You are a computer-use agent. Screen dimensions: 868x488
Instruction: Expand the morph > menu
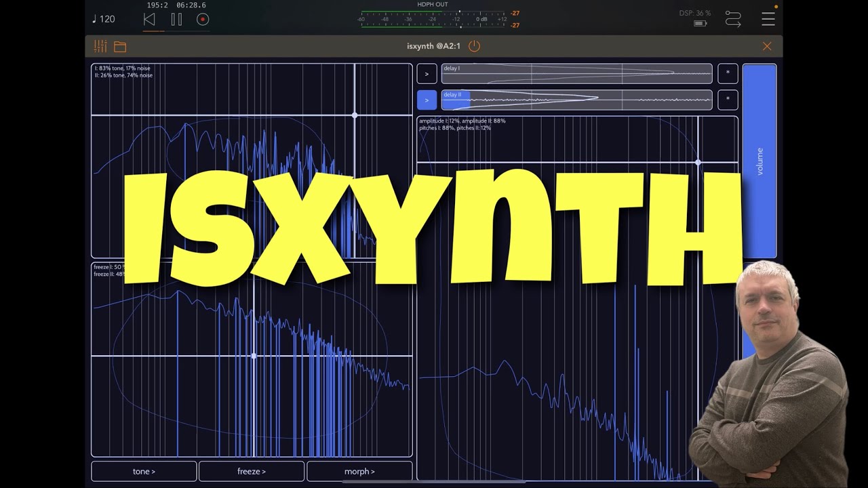tap(359, 471)
